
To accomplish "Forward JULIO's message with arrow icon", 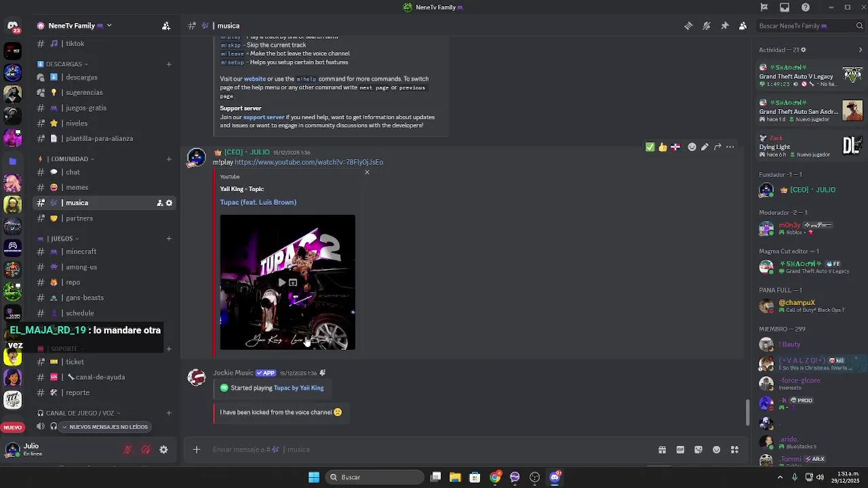I will pyautogui.click(x=717, y=147).
